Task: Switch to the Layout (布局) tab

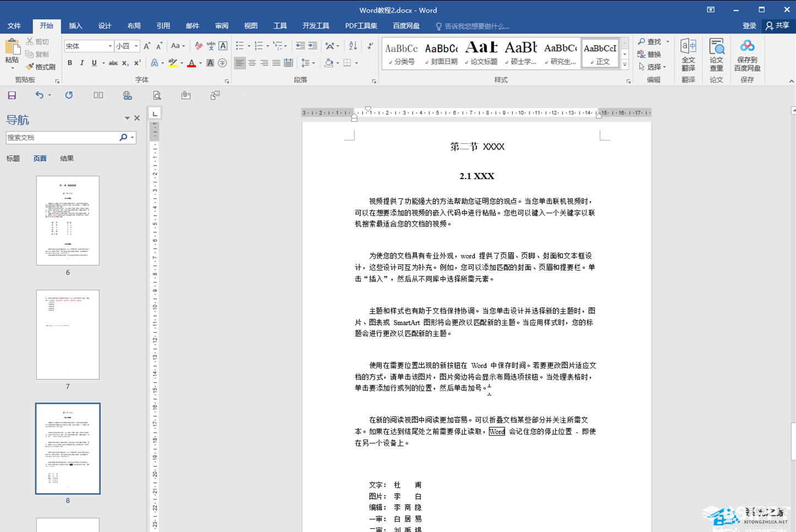Action: pos(134,26)
